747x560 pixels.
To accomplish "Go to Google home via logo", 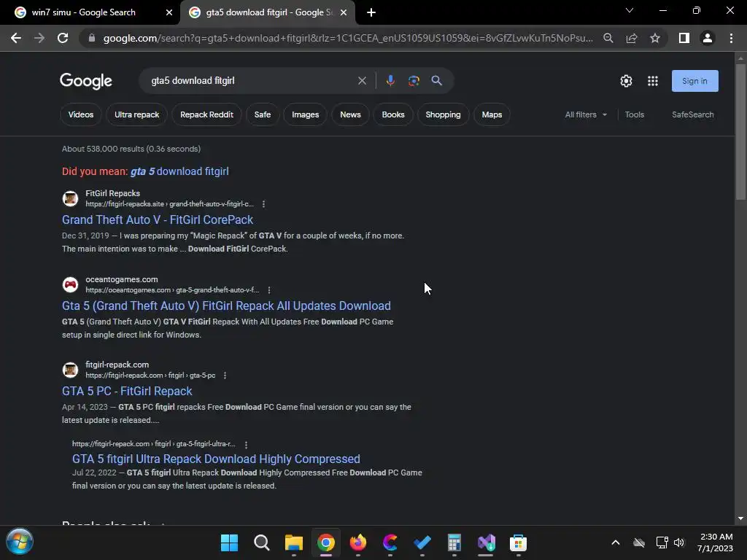I will 86,82.
